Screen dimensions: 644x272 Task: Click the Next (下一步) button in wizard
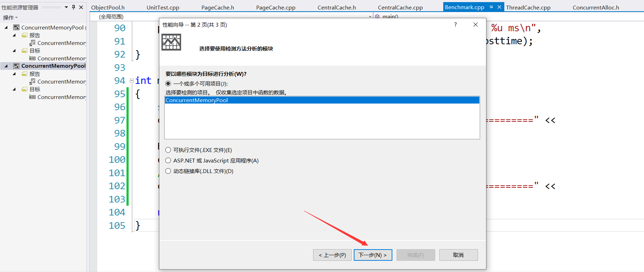click(373, 255)
